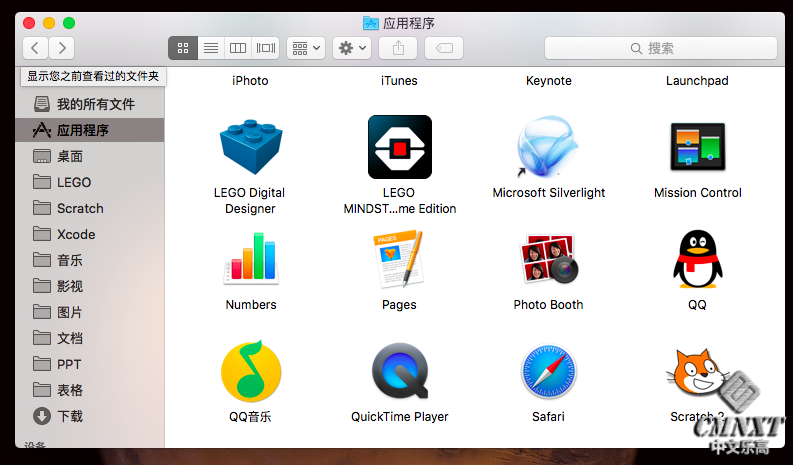Click the iPhoto label
The height and width of the screenshot is (465, 793).
(250, 81)
